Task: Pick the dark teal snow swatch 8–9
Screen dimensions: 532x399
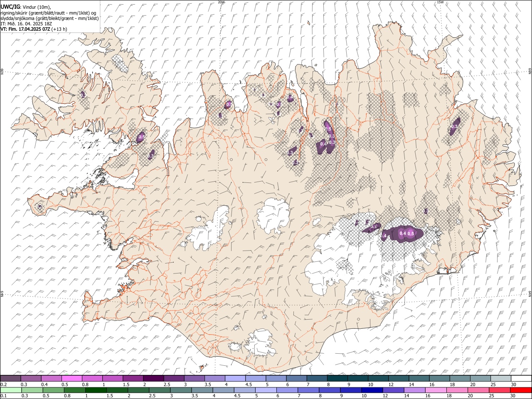Action: (x=337, y=379)
